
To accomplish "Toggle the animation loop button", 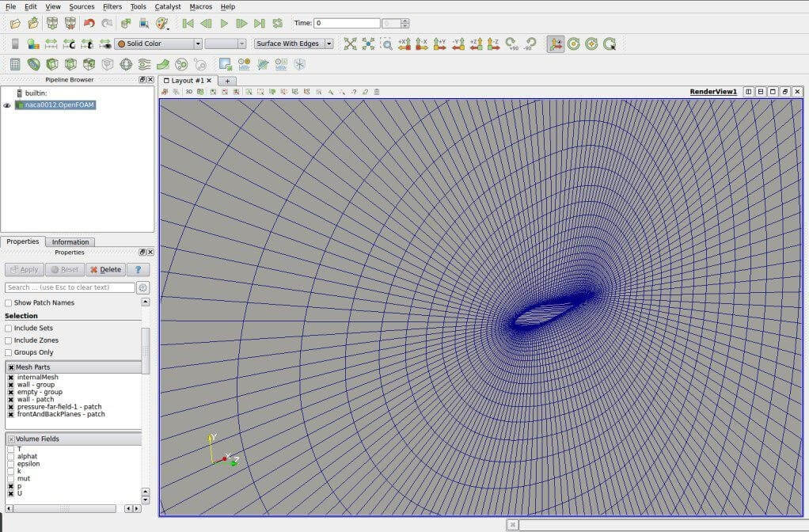I will (x=278, y=23).
